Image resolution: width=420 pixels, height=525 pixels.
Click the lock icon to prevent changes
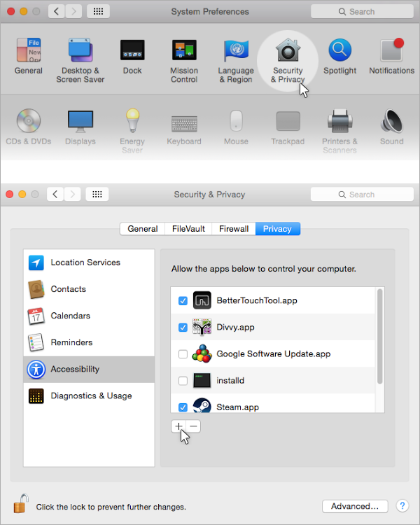coord(20,503)
